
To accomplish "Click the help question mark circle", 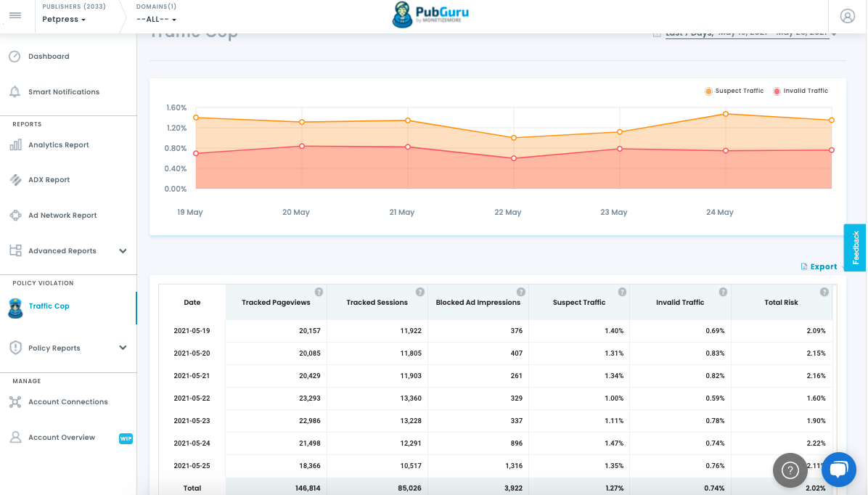I will [790, 470].
